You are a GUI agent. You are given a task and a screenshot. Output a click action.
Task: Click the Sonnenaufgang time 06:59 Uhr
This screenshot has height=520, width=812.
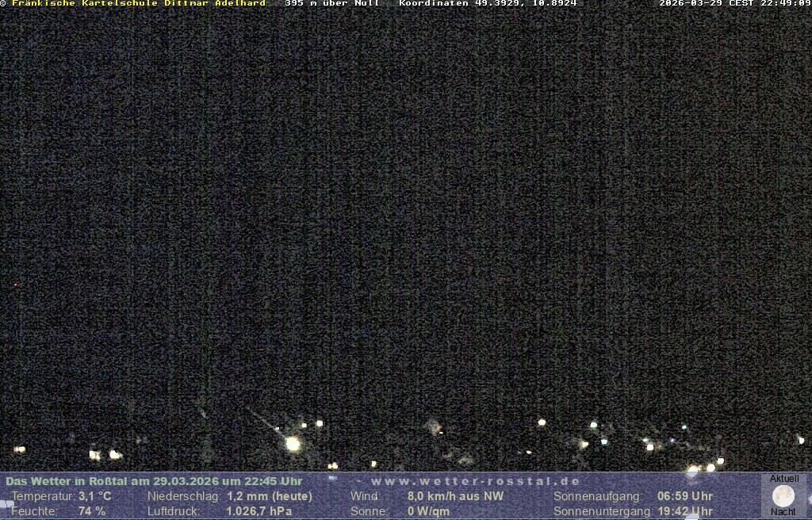click(x=685, y=496)
